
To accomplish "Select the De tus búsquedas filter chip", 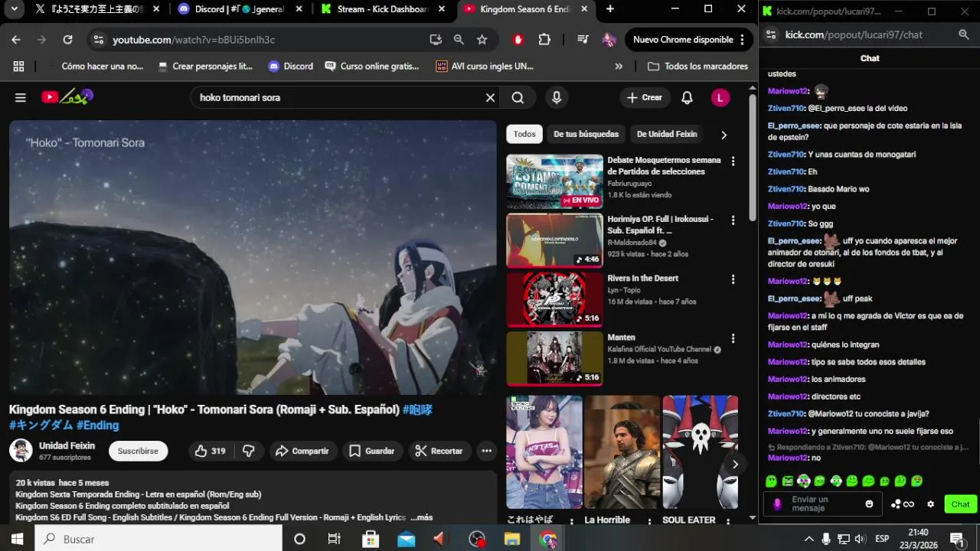I will [x=586, y=134].
